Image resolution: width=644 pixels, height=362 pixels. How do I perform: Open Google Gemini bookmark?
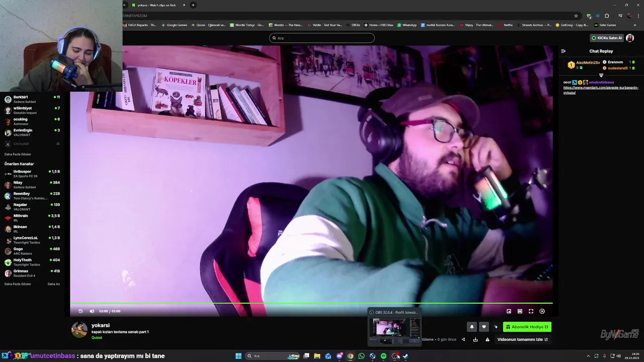[x=174, y=25]
